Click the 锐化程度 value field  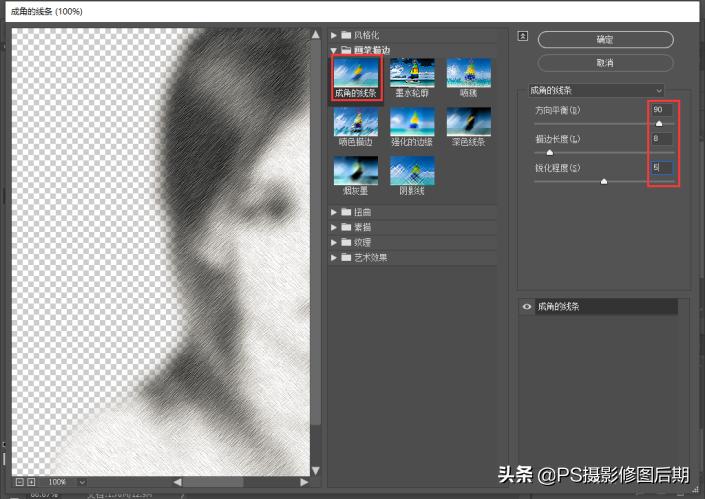point(661,168)
